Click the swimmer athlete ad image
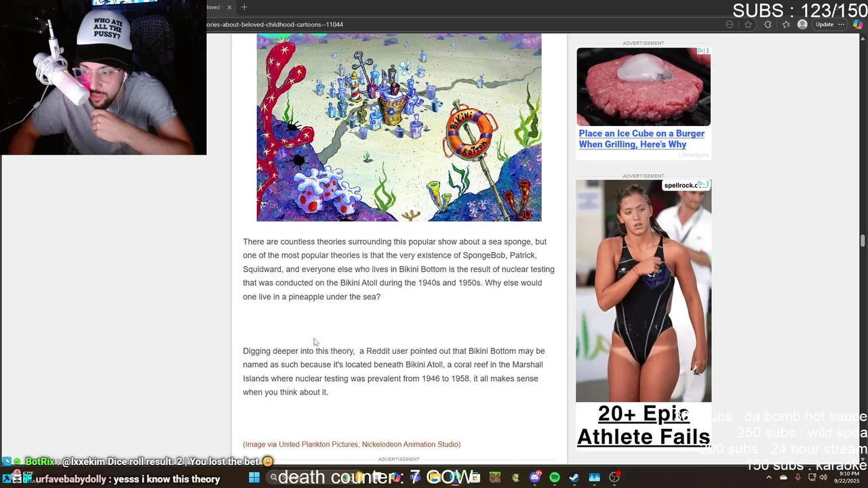Viewport: 868px width, 488px height. click(x=644, y=291)
